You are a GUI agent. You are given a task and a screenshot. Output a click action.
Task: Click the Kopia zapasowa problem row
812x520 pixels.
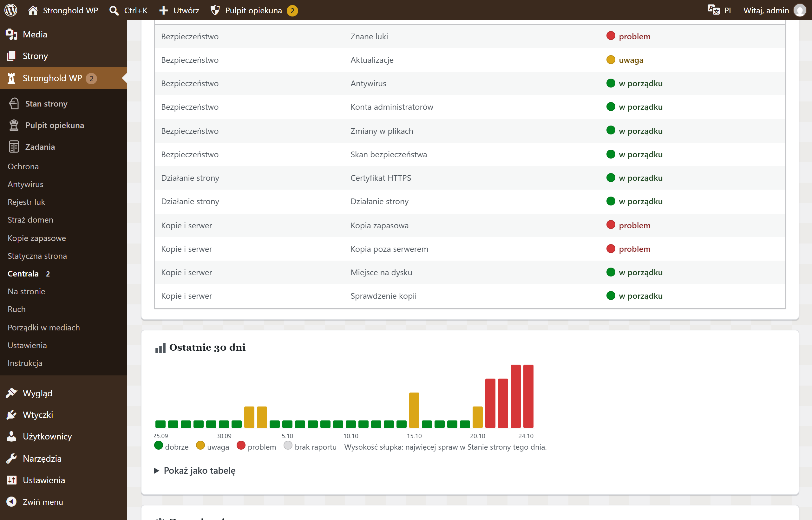(x=470, y=225)
